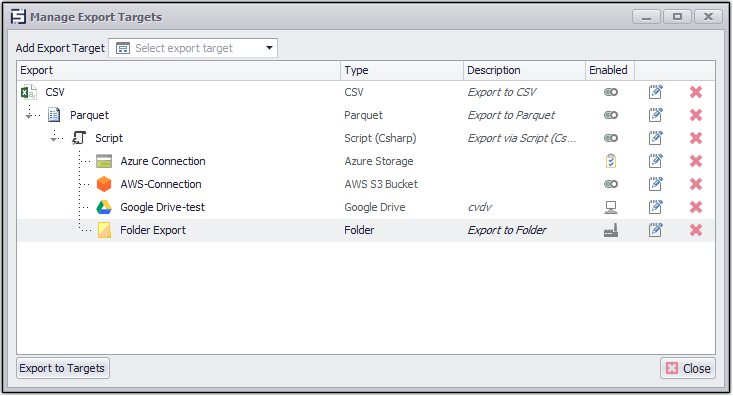Delete the Google Drive-test target
Image resolution: width=733 pixels, height=396 pixels.
tap(696, 207)
